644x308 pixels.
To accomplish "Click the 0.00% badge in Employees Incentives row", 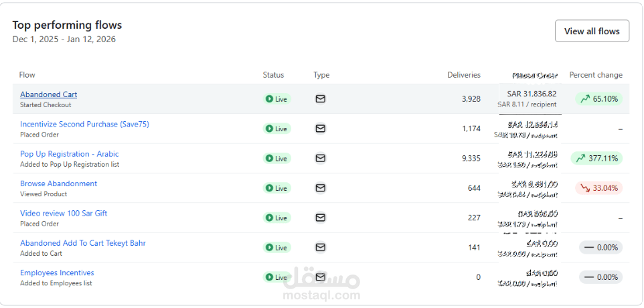I will click(x=601, y=277).
